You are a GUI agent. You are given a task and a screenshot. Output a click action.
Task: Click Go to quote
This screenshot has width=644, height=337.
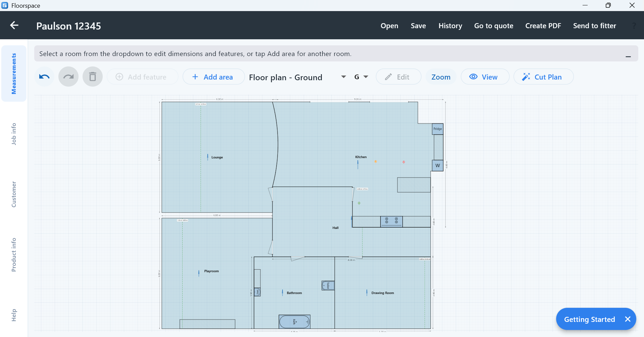click(x=494, y=26)
